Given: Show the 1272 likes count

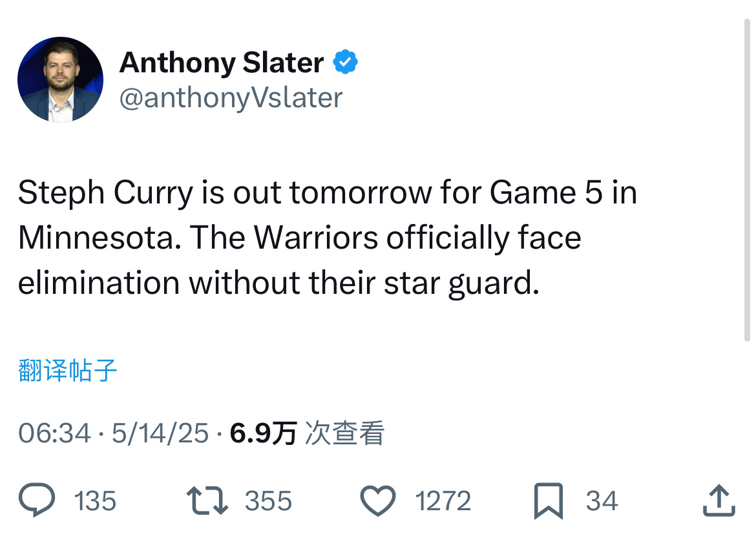Looking at the screenshot, I should pos(443,501).
